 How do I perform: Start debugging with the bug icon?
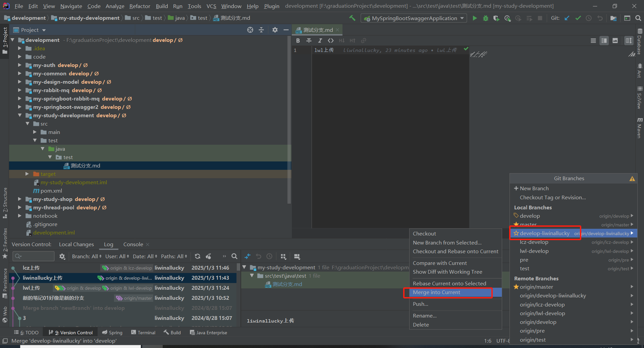(485, 18)
